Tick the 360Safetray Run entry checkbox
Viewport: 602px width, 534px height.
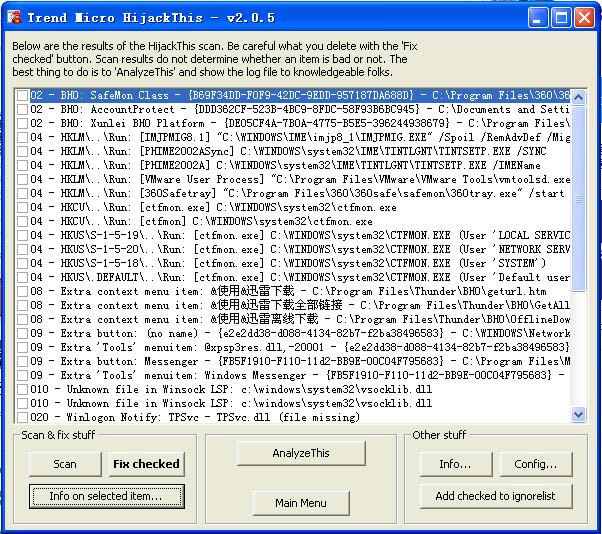click(x=23, y=193)
